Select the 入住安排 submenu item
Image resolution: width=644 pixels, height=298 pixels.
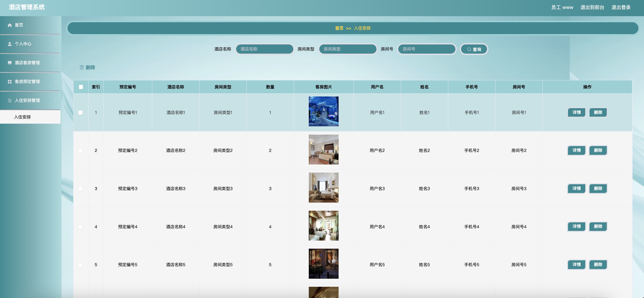pyautogui.click(x=30, y=117)
